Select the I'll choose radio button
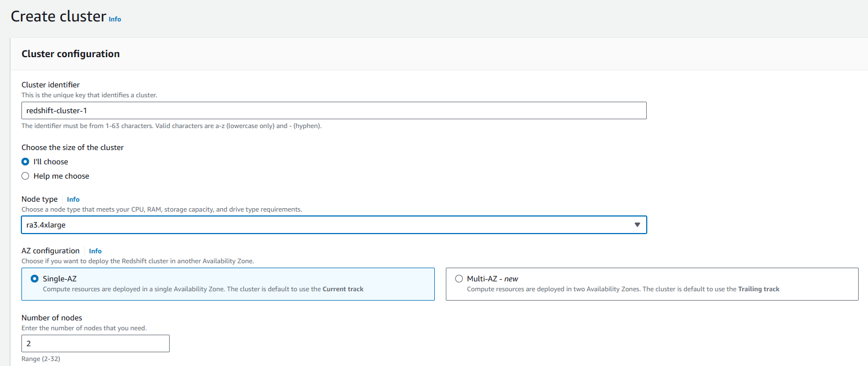 [25, 162]
